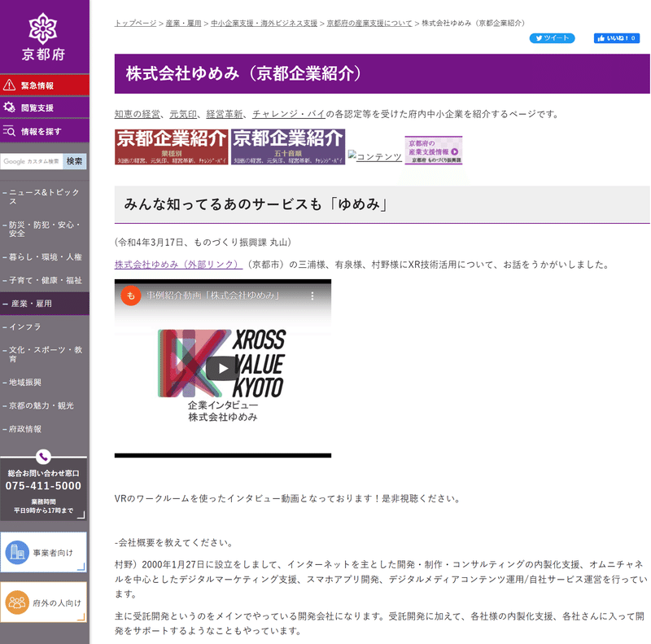Image resolution: width=651 pixels, height=644 pixels.
Task: Focus the Google custom search field
Action: tap(32, 161)
